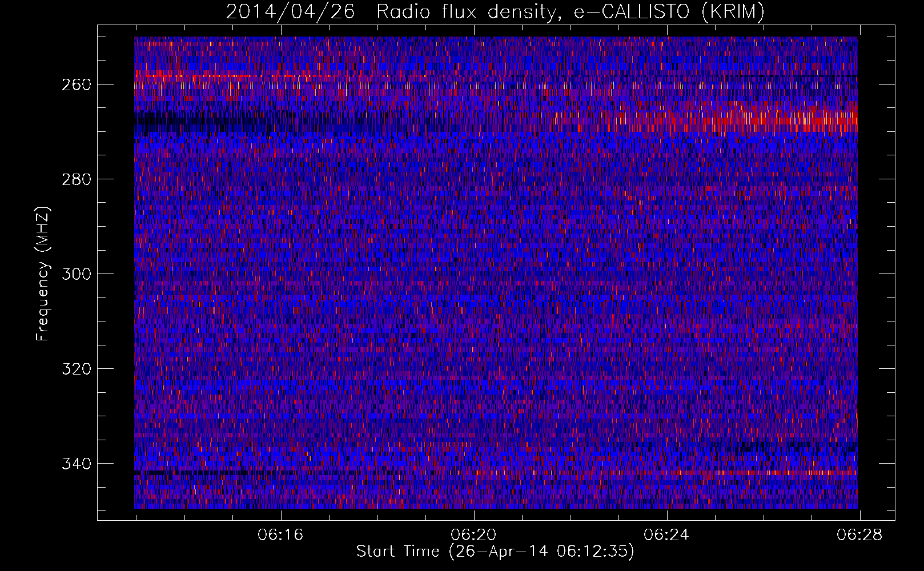Image resolution: width=924 pixels, height=571 pixels.
Task: Click the 06:16 time tick label
Action: click(x=280, y=535)
